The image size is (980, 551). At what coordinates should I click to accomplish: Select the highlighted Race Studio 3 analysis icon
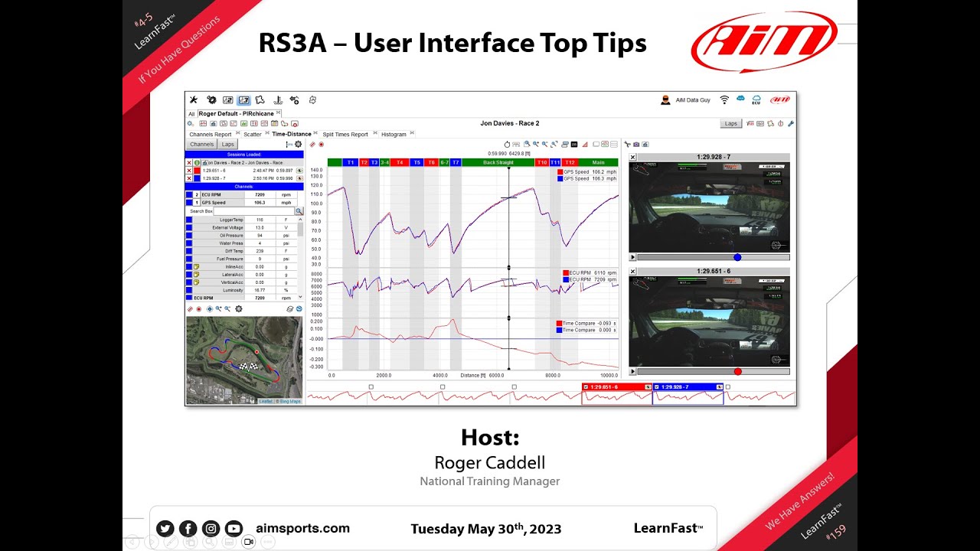(x=243, y=100)
